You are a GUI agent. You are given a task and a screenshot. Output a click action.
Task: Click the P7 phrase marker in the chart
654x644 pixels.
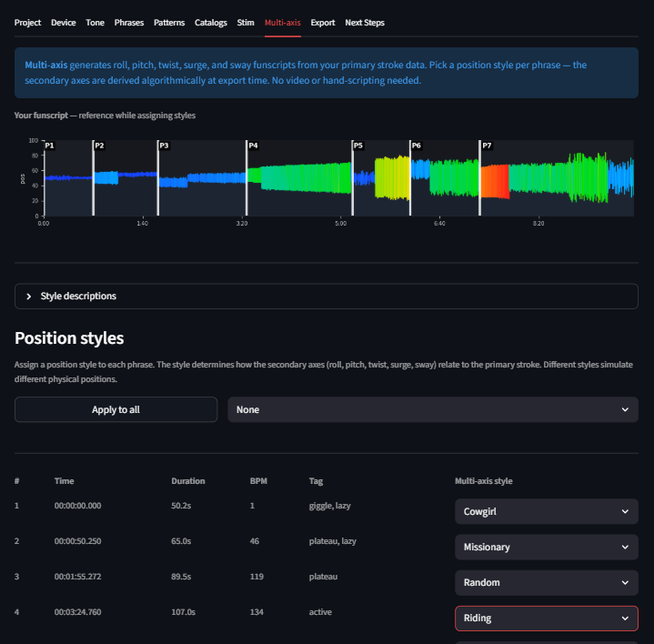(x=487, y=146)
